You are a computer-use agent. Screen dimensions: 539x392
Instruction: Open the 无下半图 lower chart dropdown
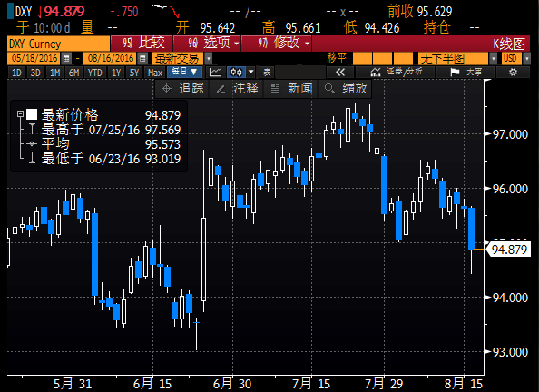click(494, 59)
